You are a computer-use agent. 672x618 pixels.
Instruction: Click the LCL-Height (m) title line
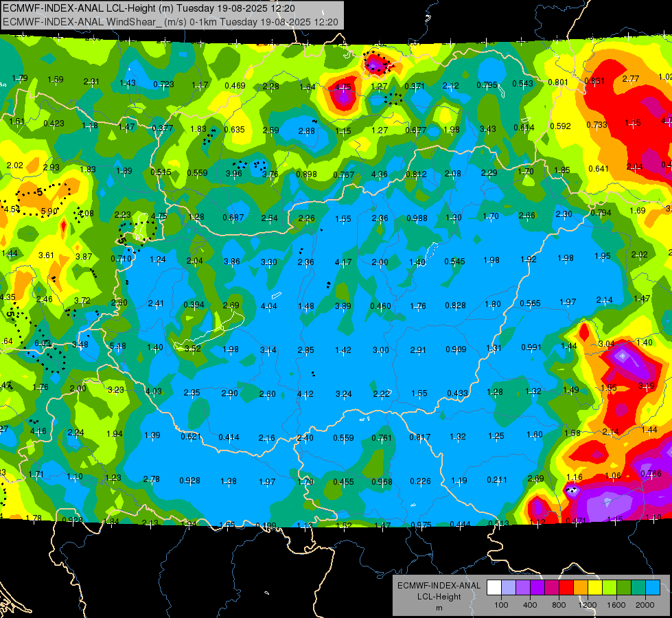coord(148,8)
